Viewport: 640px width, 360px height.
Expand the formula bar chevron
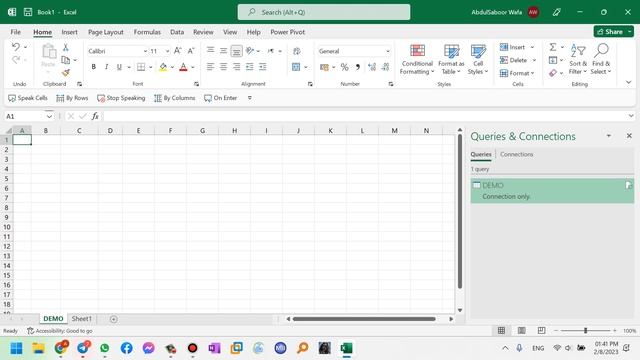(631, 116)
